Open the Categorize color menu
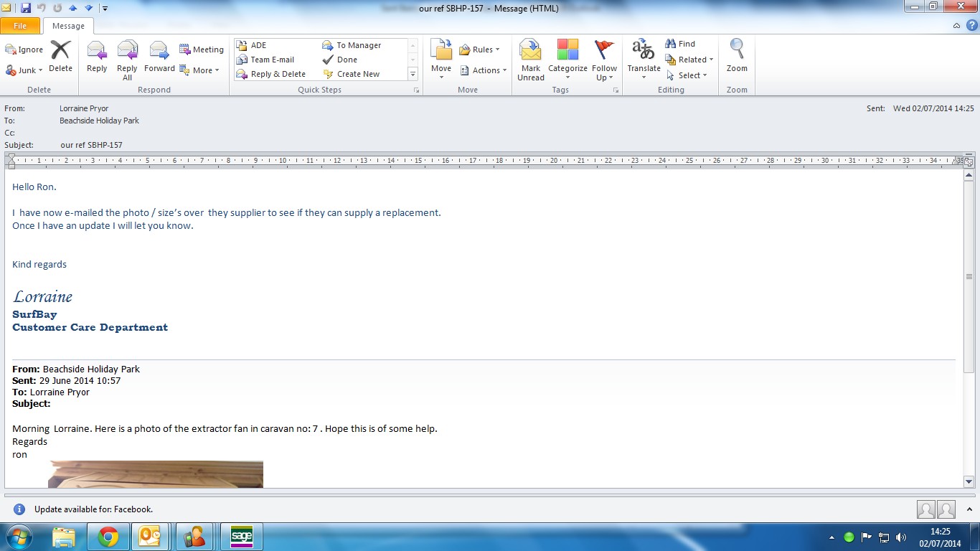 [567, 60]
